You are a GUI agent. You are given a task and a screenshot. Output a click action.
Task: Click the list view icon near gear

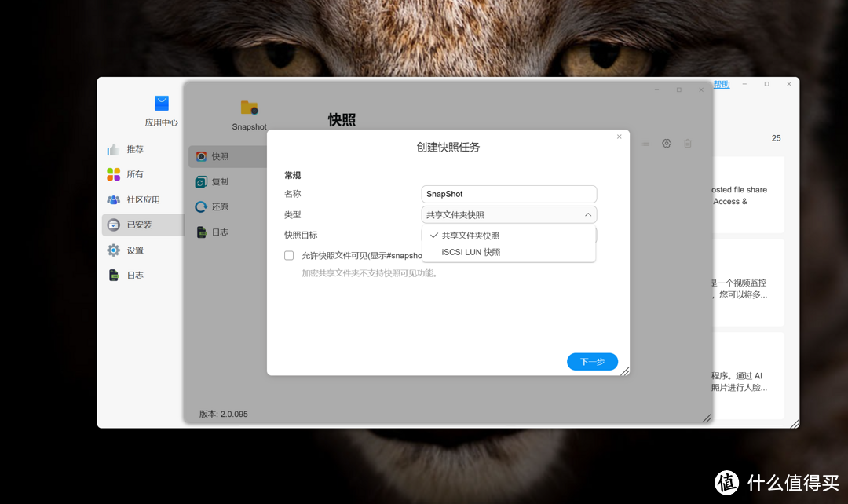coord(645,144)
